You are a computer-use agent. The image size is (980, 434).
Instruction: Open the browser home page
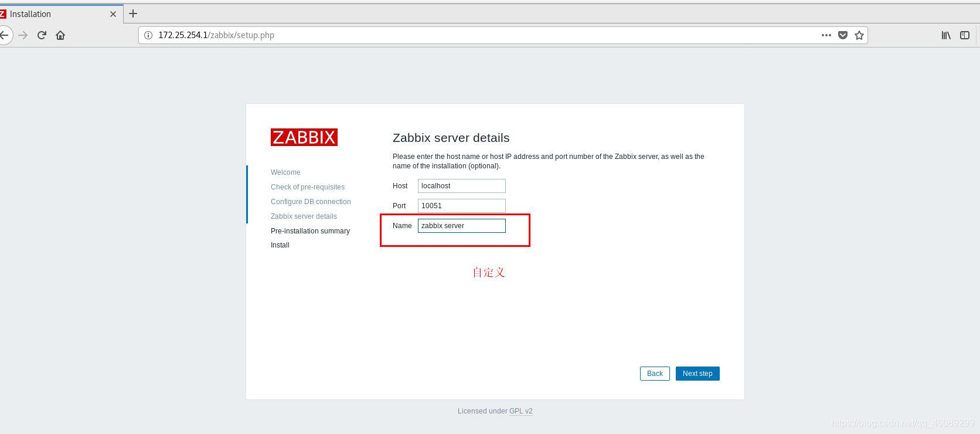(x=60, y=35)
